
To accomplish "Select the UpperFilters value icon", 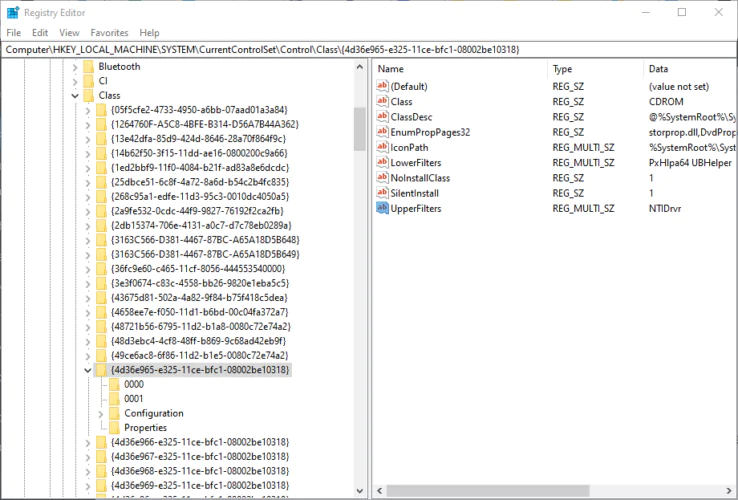I will 382,208.
